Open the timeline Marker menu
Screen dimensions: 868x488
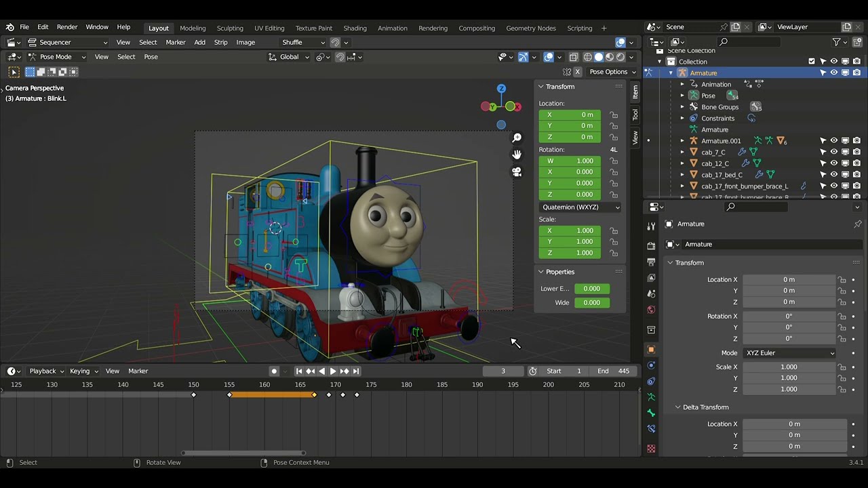[x=138, y=371]
